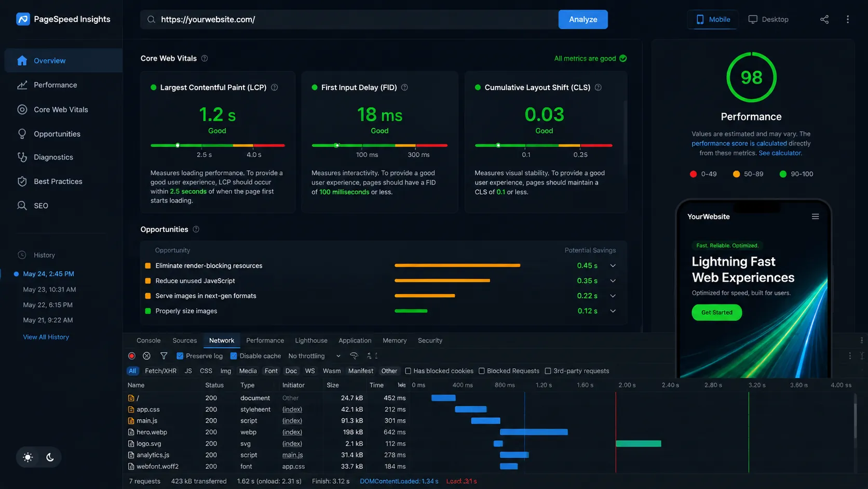
Task: Enable Has blocked cookies checkbox
Action: pyautogui.click(x=408, y=371)
